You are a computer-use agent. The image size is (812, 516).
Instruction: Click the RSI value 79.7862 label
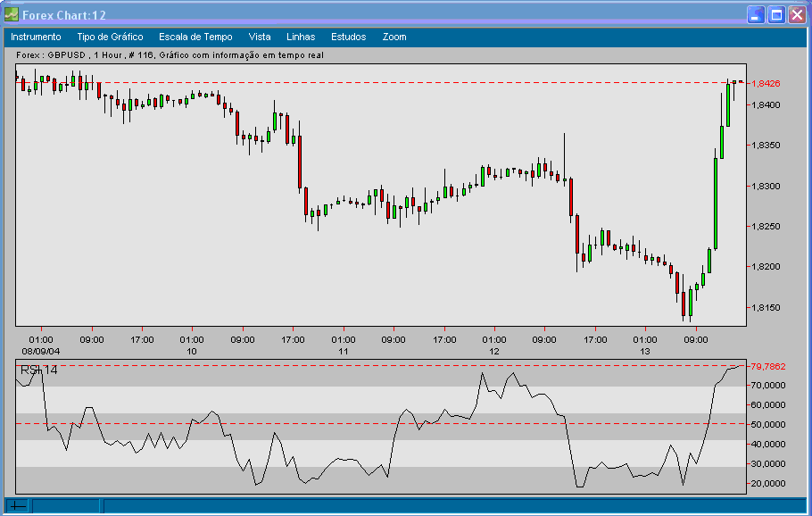[x=766, y=366]
